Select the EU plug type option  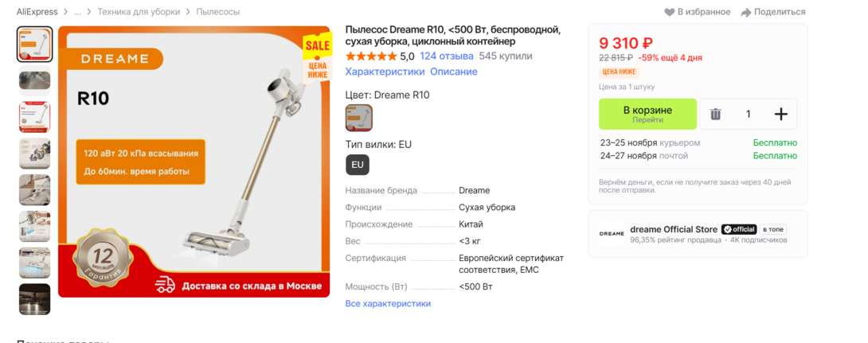tap(357, 165)
